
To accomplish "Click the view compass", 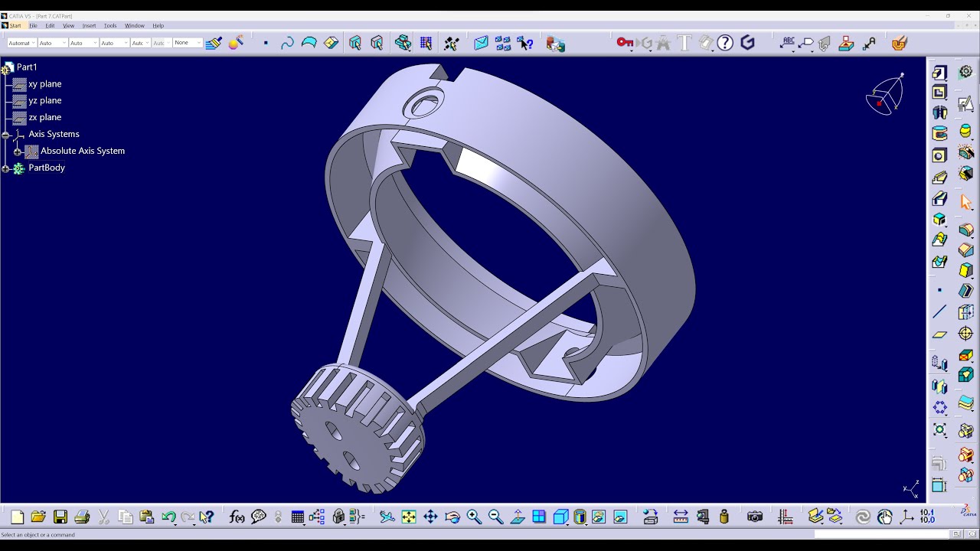I will pos(886,95).
